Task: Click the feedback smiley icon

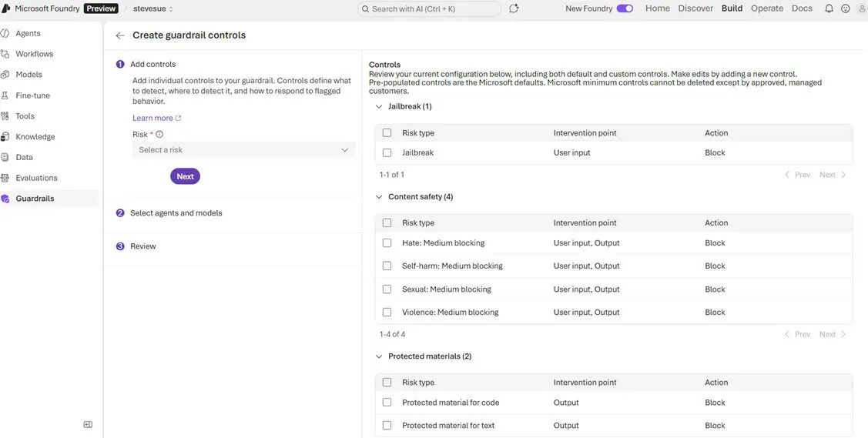Action: coord(846,8)
